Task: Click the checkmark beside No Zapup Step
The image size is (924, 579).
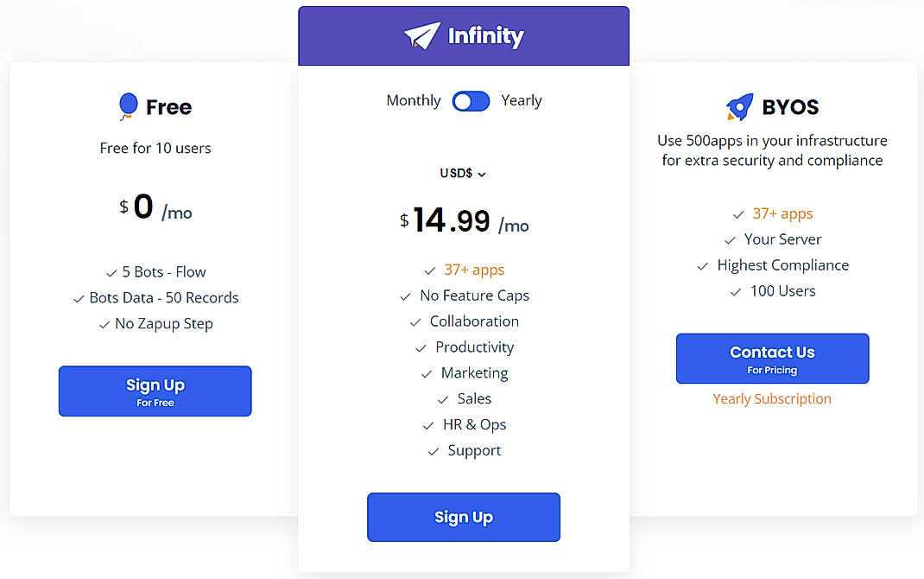Action: click(x=103, y=323)
